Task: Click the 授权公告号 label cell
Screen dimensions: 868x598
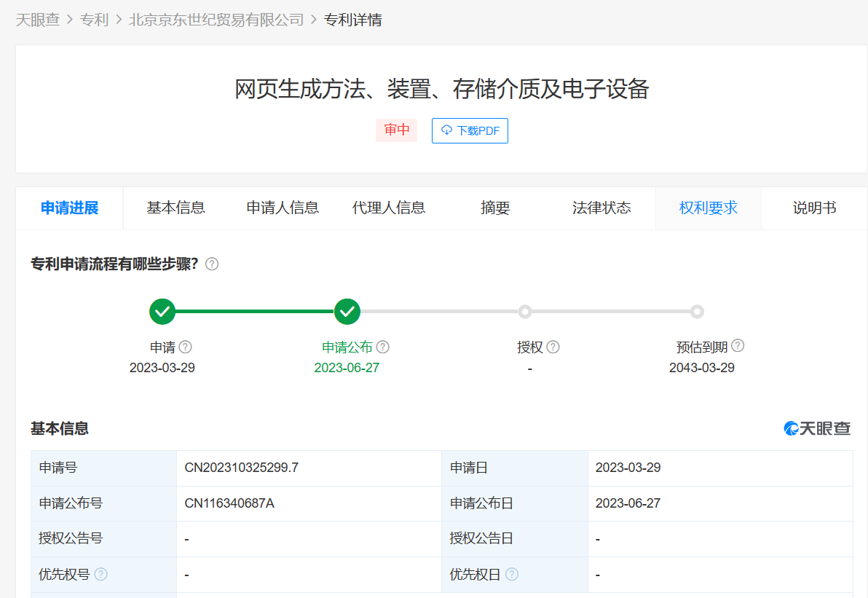Action: pos(103,538)
